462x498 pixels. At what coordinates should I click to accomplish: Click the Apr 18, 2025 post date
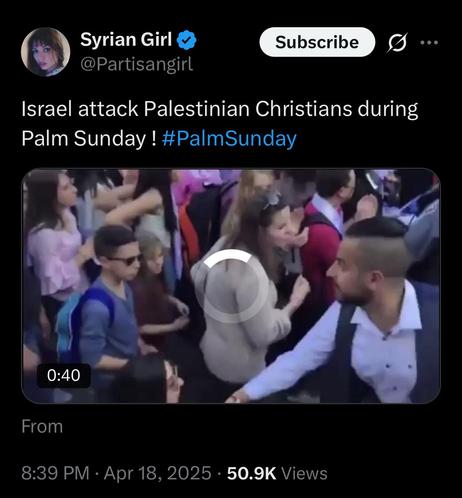[x=158, y=473]
